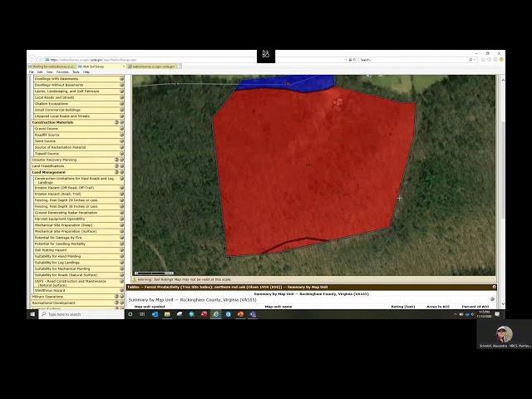The height and width of the screenshot is (399, 532).
Task: Open info icon beside Disaster Recovery Planning
Action: pos(116,160)
